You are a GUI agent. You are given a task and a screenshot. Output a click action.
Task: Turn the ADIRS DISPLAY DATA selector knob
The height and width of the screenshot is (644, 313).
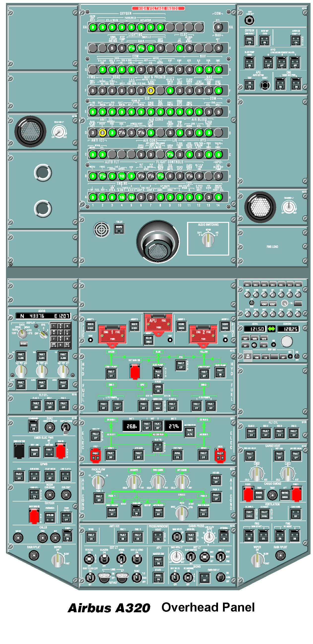pyautogui.click(x=22, y=333)
